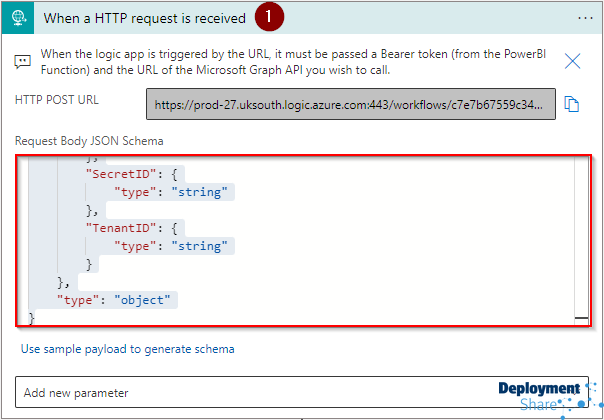This screenshot has width=604, height=420.
Task: Click the final closing brace in the schema
Action: tap(32, 317)
